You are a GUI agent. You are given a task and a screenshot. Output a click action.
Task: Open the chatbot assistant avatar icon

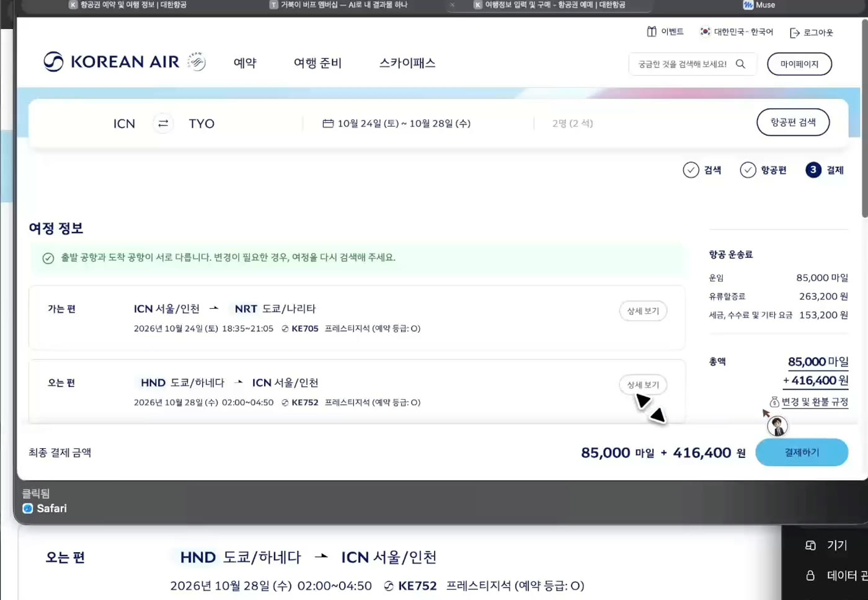tap(777, 425)
